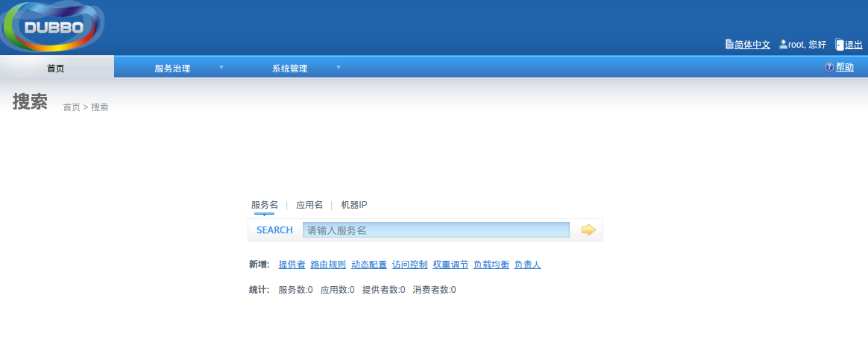Open the 动态配置 link
The height and width of the screenshot is (348, 868).
click(x=369, y=265)
